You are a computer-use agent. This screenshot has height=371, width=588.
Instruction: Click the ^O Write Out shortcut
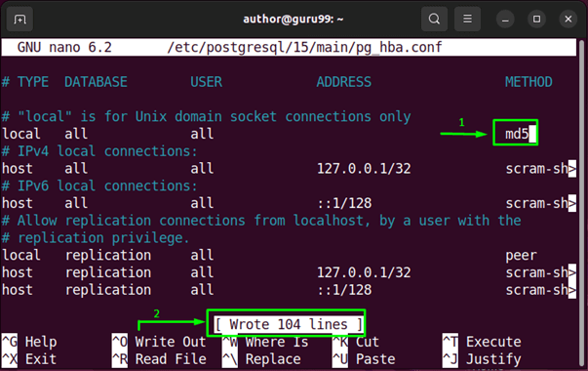pos(159,342)
